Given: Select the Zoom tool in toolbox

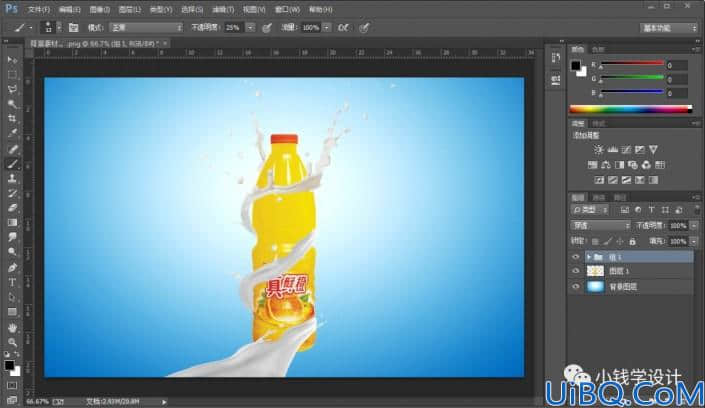Looking at the screenshot, I should (12, 343).
